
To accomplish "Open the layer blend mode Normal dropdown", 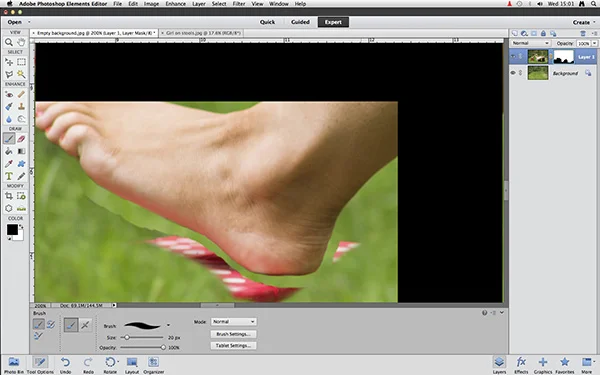I will [x=530, y=43].
